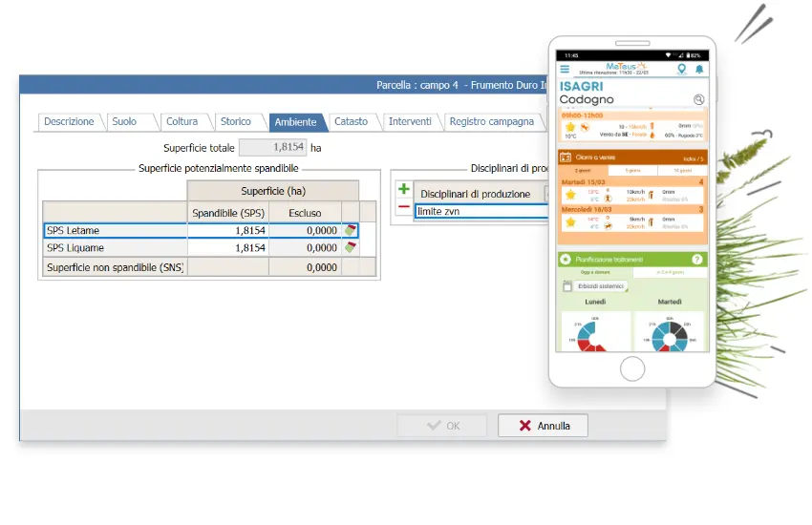Select the limite zvn entry

[x=481, y=211]
